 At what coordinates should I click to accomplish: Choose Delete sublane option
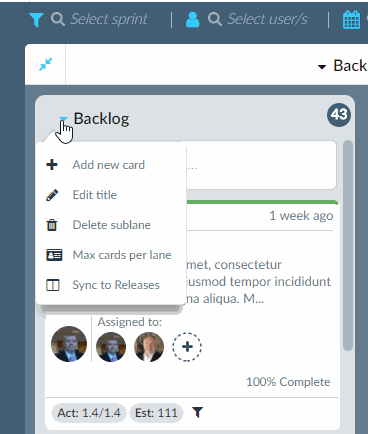pyautogui.click(x=112, y=225)
